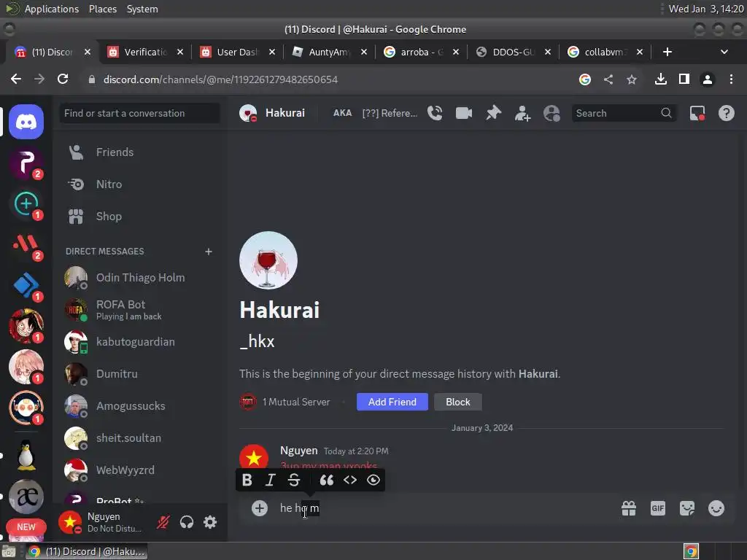Format selected text as quote
747x560 pixels.
coord(326,480)
